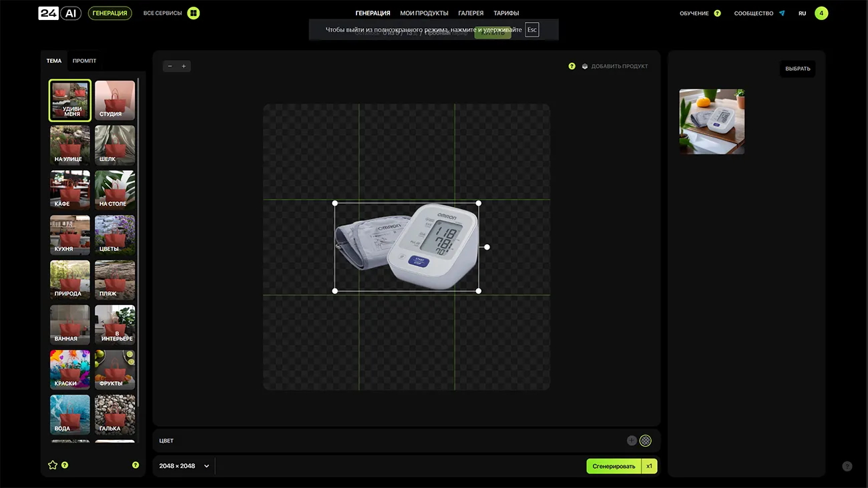Click the zoom out minus button
Viewport: 868px width, 488px height.
170,66
